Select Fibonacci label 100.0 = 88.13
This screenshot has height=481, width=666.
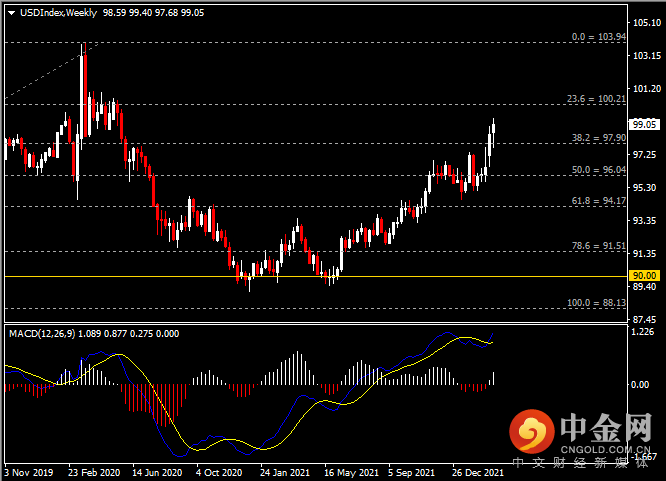(596, 303)
